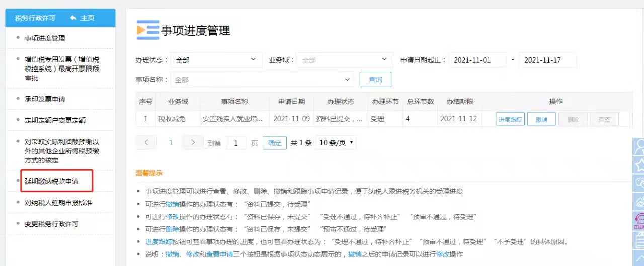The width and height of the screenshot is (644, 266).
Task: Click the 2021-11-12 deadline cell
Action: point(459,119)
